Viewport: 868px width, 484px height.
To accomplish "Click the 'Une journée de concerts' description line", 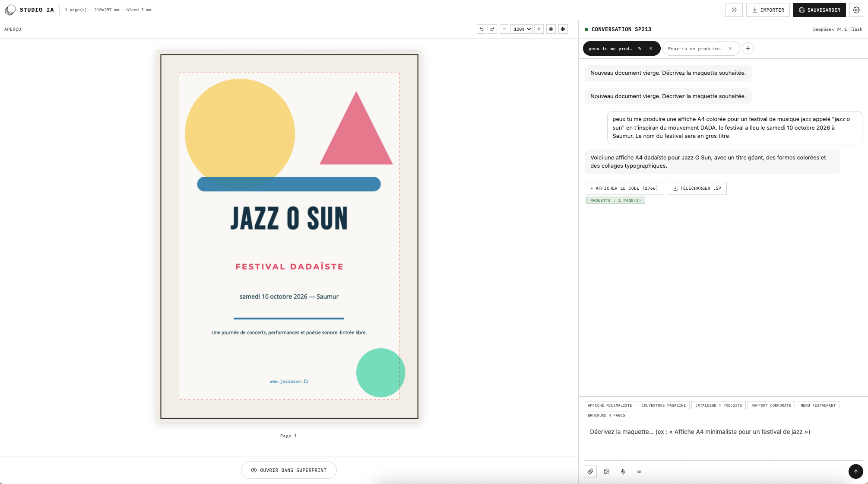I will tap(289, 332).
